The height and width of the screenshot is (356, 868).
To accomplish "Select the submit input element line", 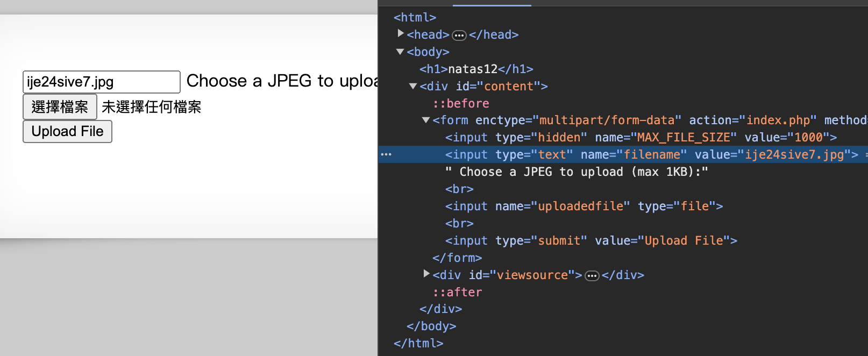I will point(590,240).
